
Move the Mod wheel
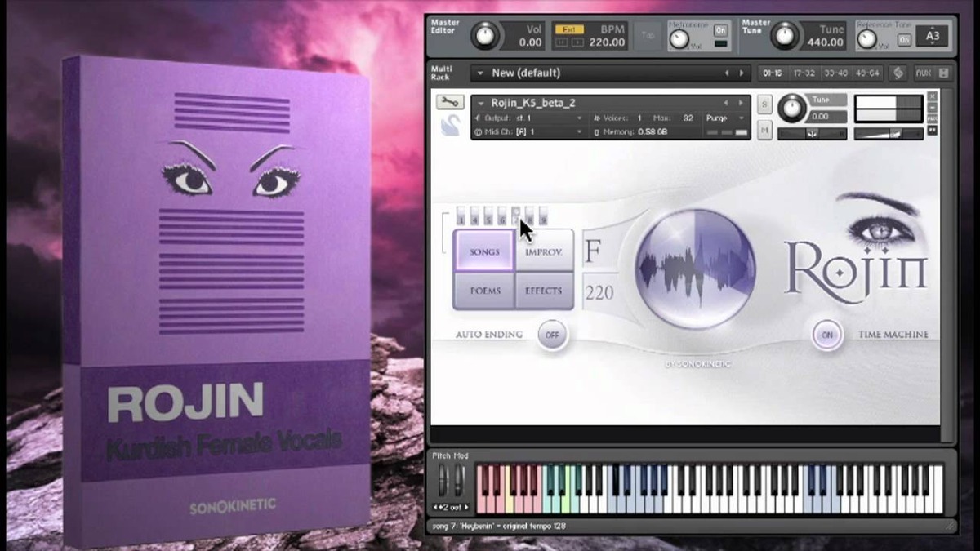[x=459, y=482]
